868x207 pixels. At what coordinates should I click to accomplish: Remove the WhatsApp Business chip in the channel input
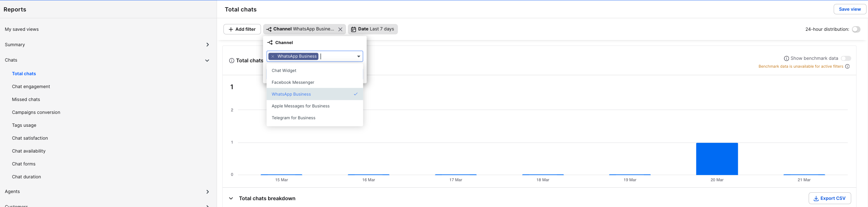273,57
